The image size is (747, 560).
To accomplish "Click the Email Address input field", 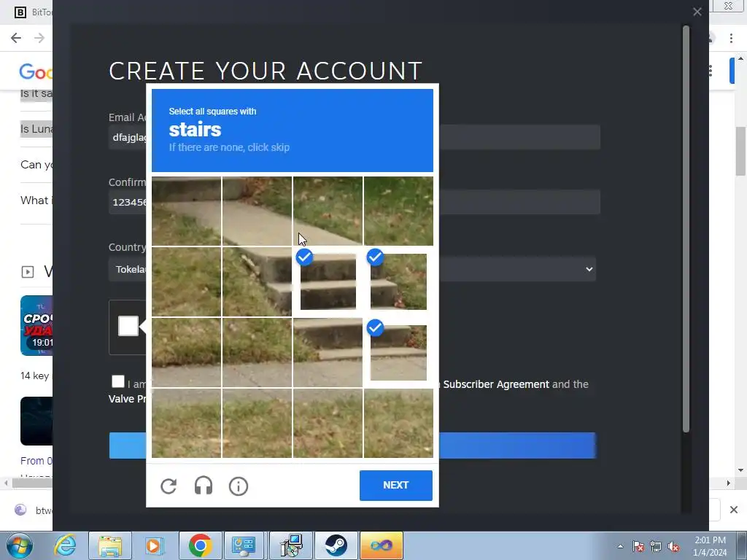I will [x=354, y=137].
